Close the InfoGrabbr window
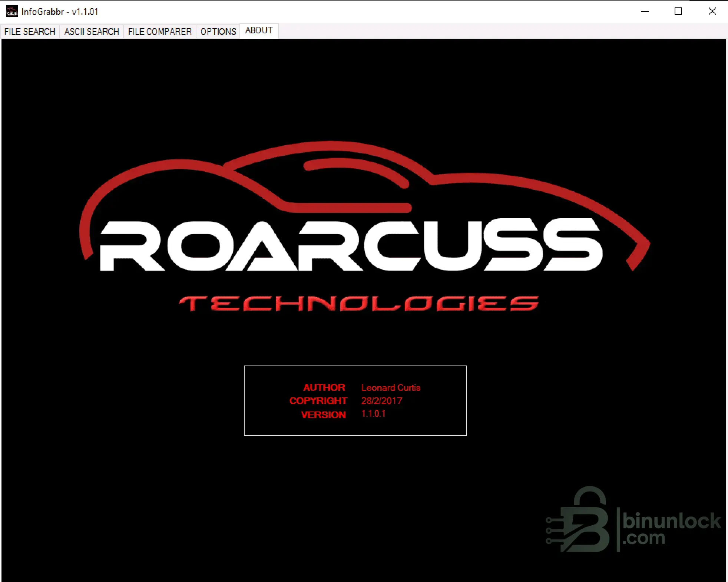The image size is (728, 582). 712,11
